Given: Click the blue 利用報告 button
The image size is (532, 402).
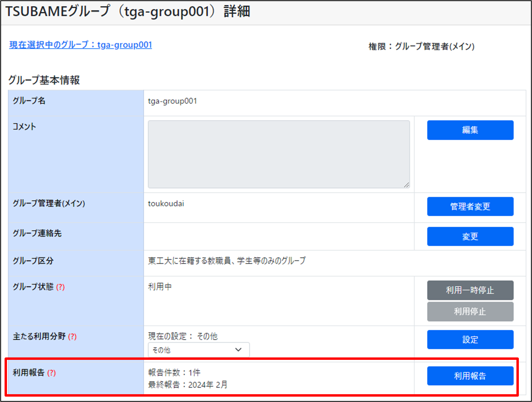Looking at the screenshot, I should (470, 376).
